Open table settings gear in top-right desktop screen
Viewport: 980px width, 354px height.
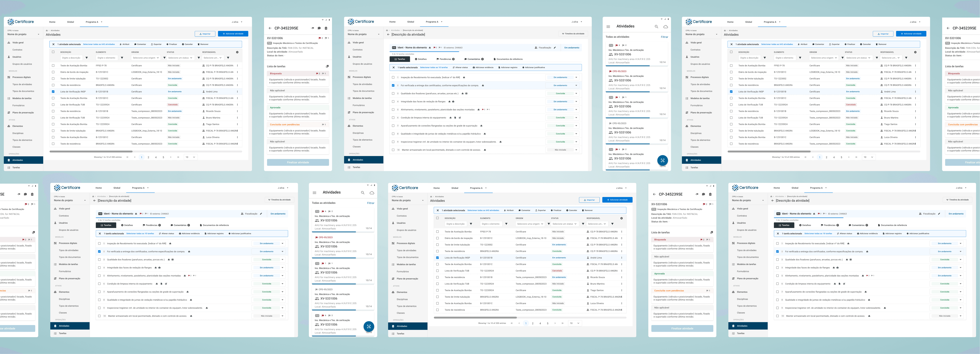click(915, 52)
